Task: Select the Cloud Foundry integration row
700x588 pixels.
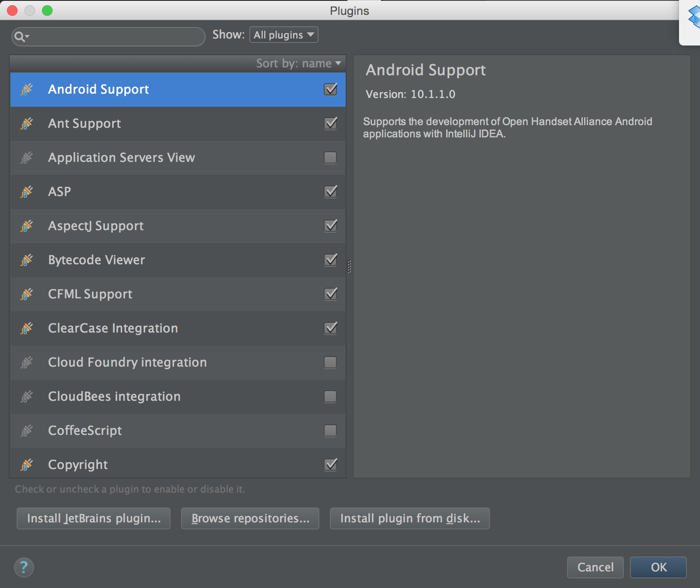Action: (x=178, y=362)
